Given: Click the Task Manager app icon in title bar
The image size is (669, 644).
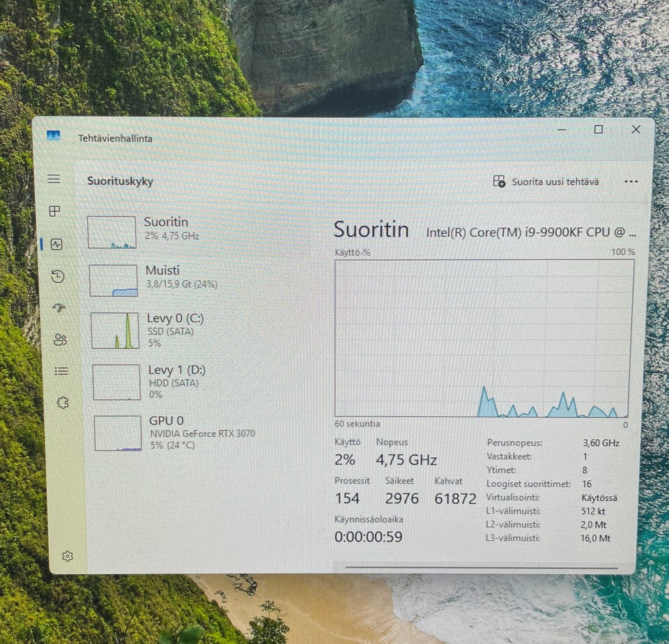Looking at the screenshot, I should (x=54, y=136).
